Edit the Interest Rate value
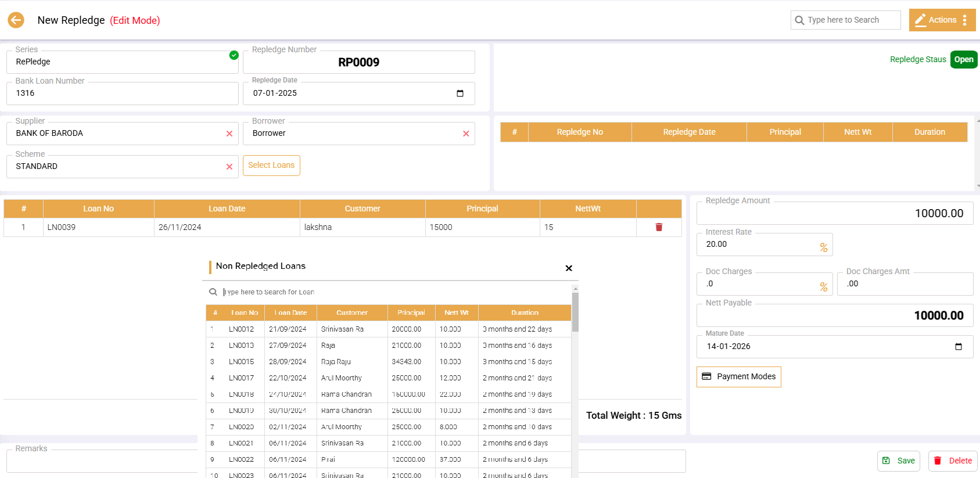980x478 pixels. pyautogui.click(x=764, y=245)
